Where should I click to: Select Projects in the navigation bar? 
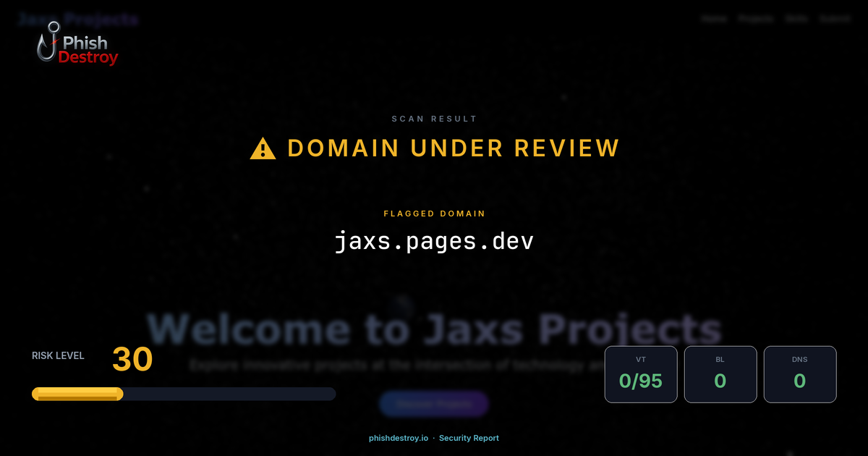coord(756,19)
